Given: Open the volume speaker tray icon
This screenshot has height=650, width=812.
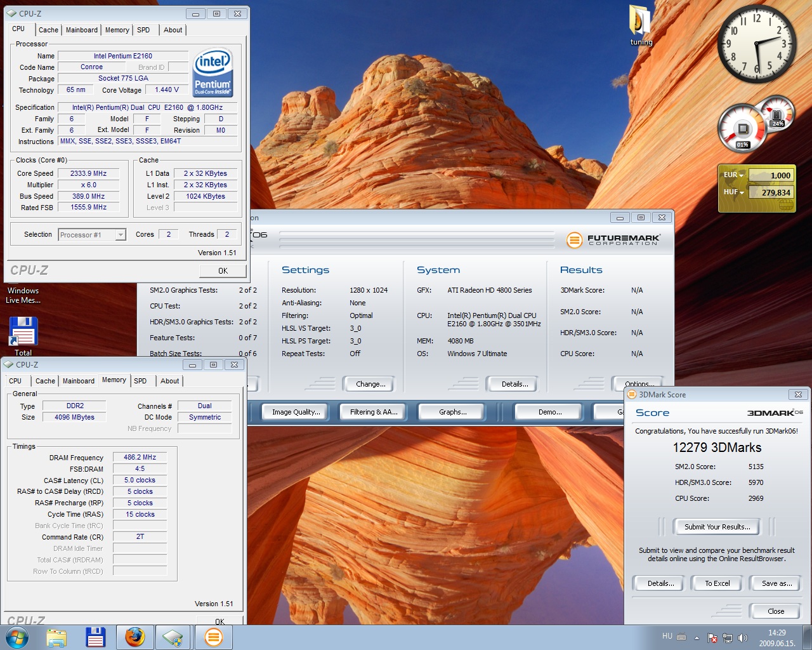Looking at the screenshot, I should [x=743, y=638].
